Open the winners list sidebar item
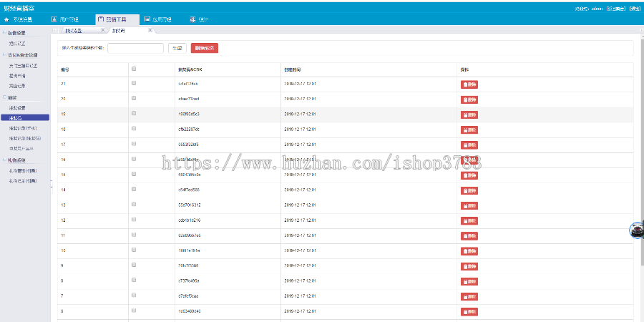 [x=21, y=148]
